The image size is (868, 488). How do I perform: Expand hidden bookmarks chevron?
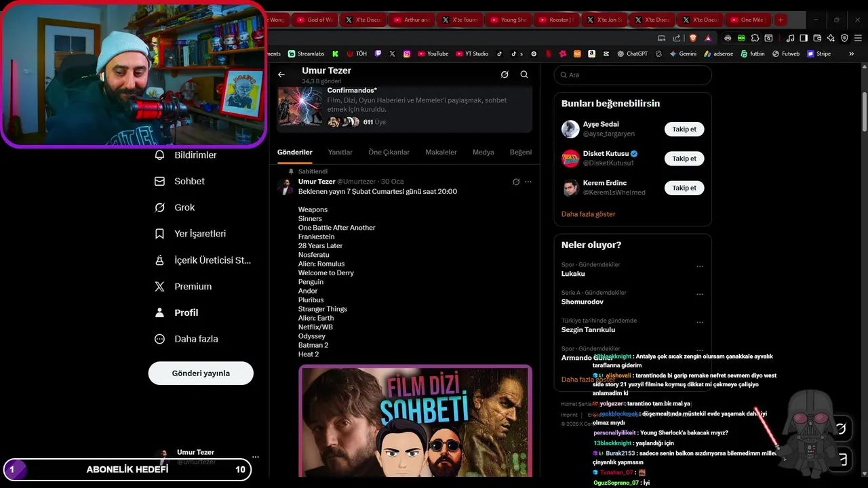[x=852, y=54]
